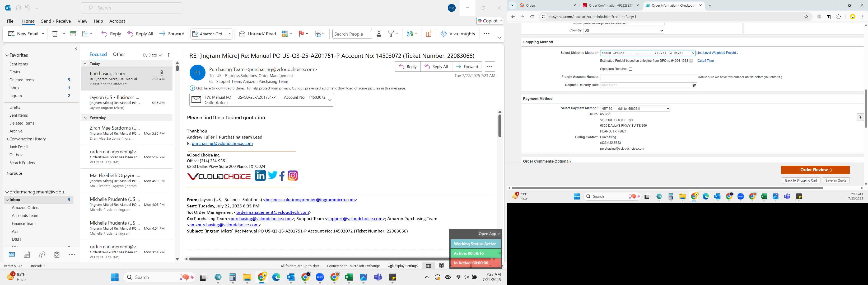This screenshot has height=285, width=868.
Task: Click the Filter Email funnel icon
Action: click(391, 34)
